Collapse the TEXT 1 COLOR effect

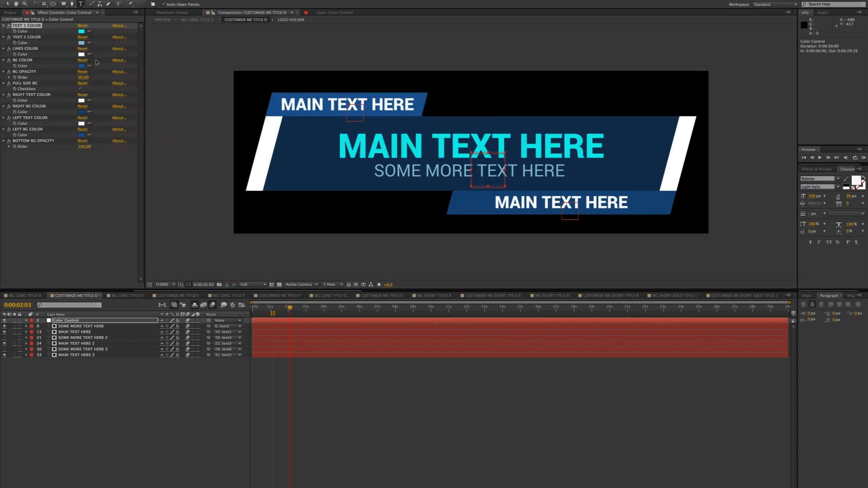4,26
